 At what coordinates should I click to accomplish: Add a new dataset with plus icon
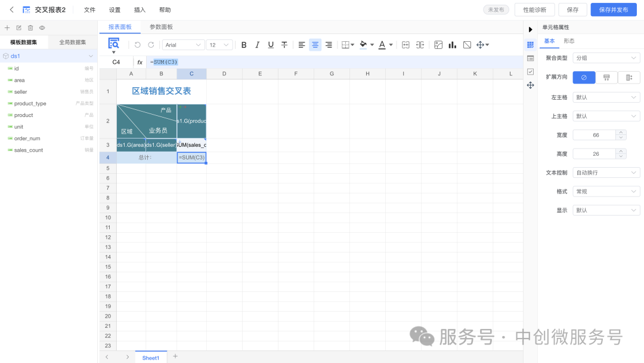tap(7, 27)
